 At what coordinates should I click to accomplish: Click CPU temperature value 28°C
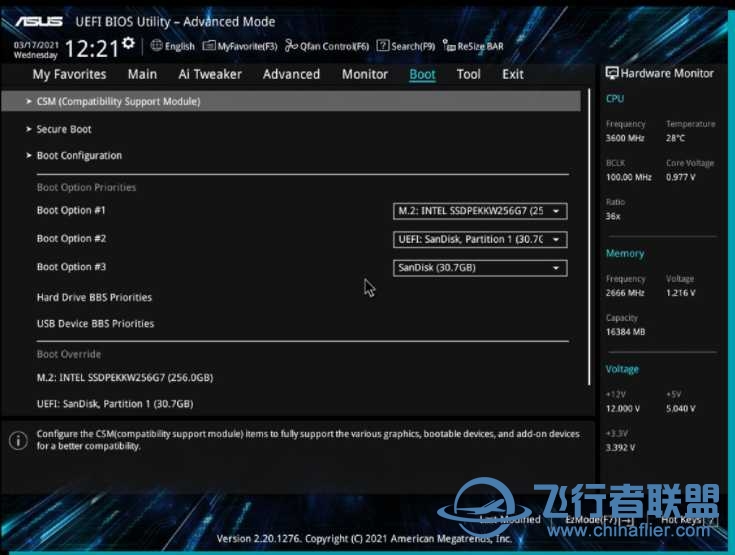(675, 138)
